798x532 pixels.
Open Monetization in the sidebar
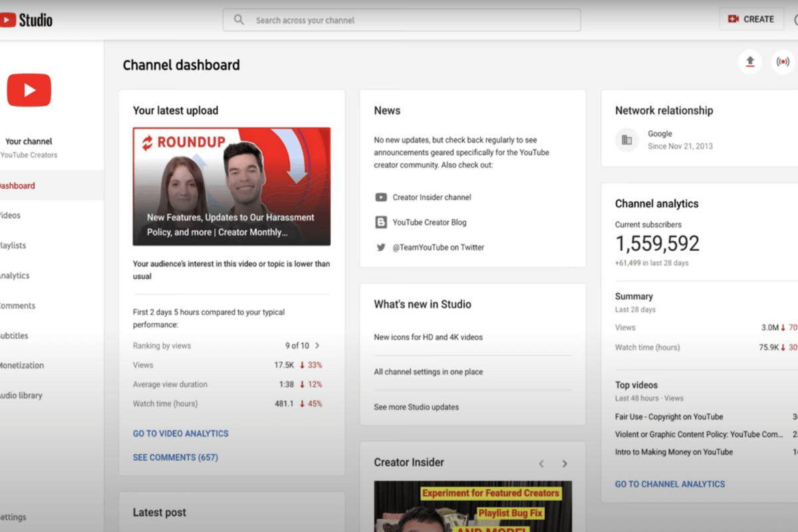click(21, 365)
